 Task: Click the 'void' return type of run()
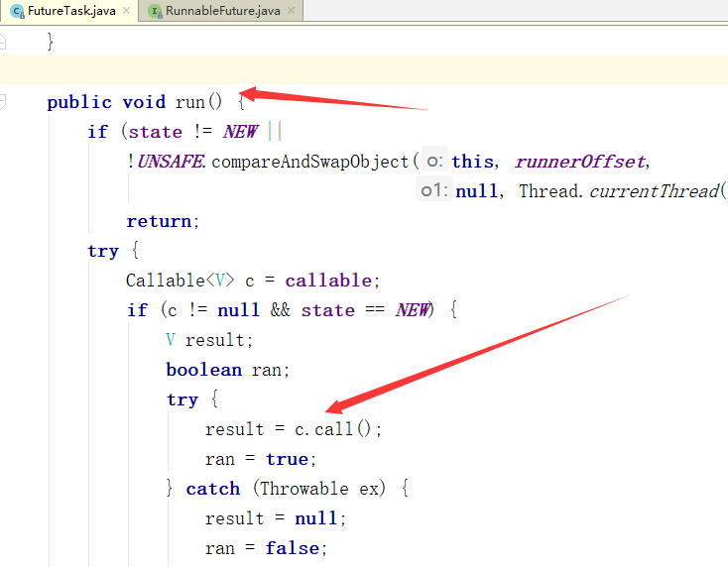(144, 102)
